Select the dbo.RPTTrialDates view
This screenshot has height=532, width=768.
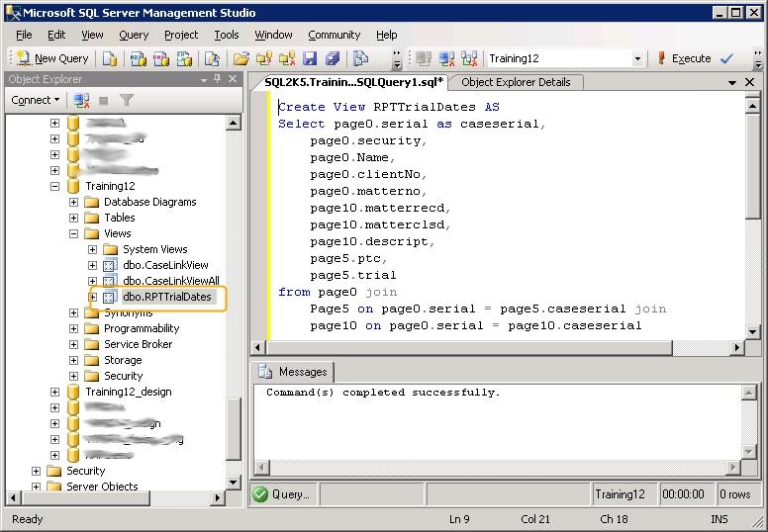click(167, 297)
